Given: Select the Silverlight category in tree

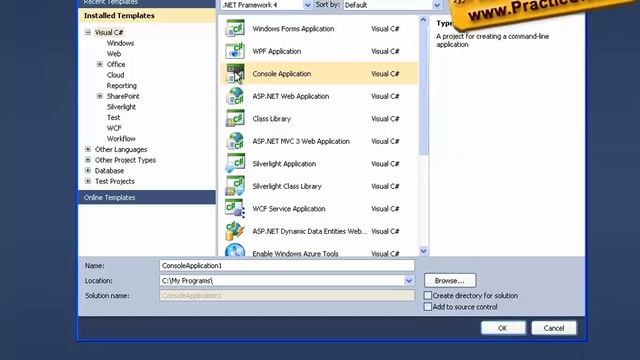Looking at the screenshot, I should point(121,107).
